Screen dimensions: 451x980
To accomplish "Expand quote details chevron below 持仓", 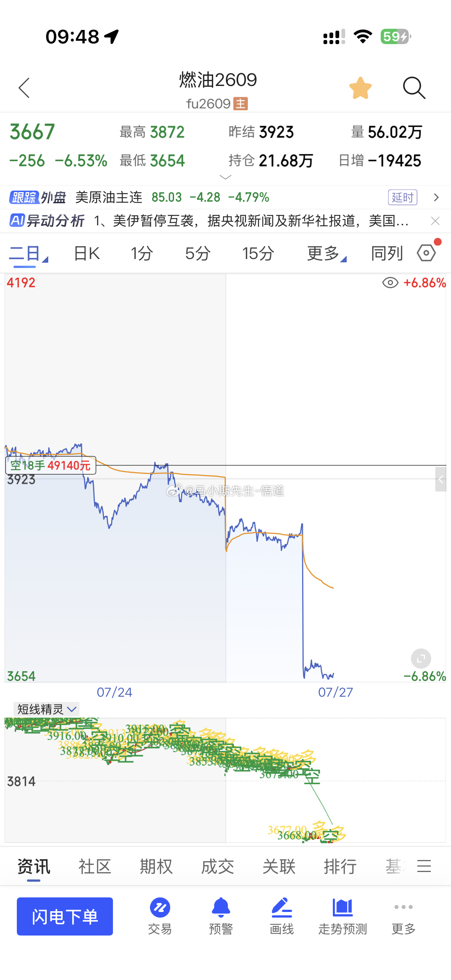I will click(226, 177).
